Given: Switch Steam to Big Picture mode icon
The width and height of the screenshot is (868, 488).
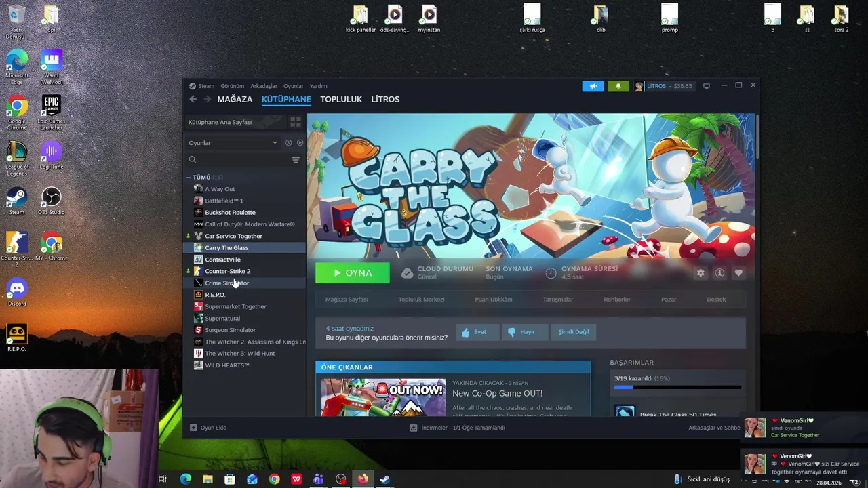Looking at the screenshot, I should coord(706,86).
